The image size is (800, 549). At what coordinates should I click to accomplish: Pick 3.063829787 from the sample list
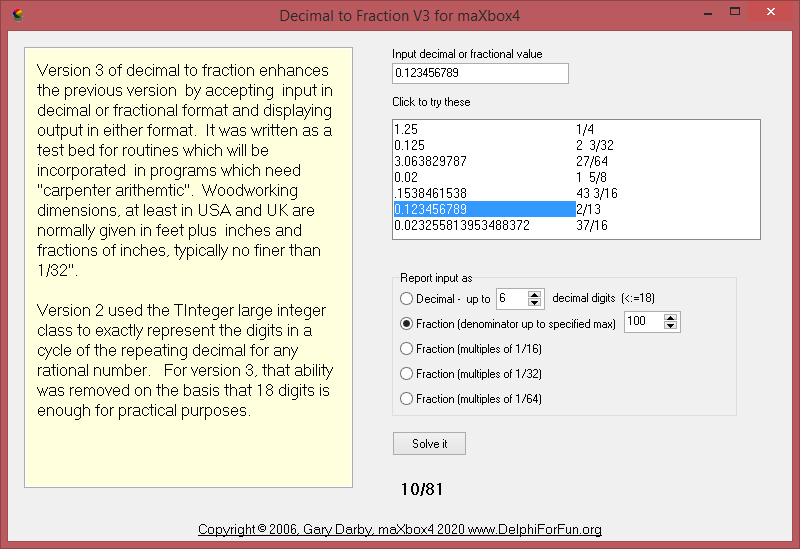[430, 161]
